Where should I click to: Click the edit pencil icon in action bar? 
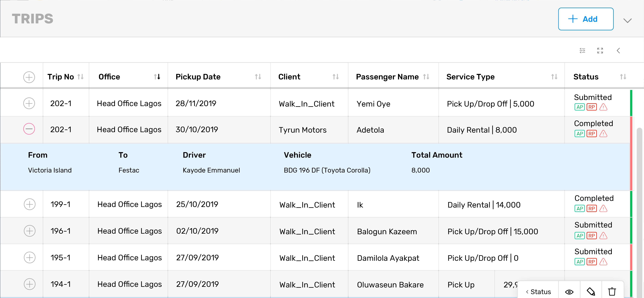[591, 291]
